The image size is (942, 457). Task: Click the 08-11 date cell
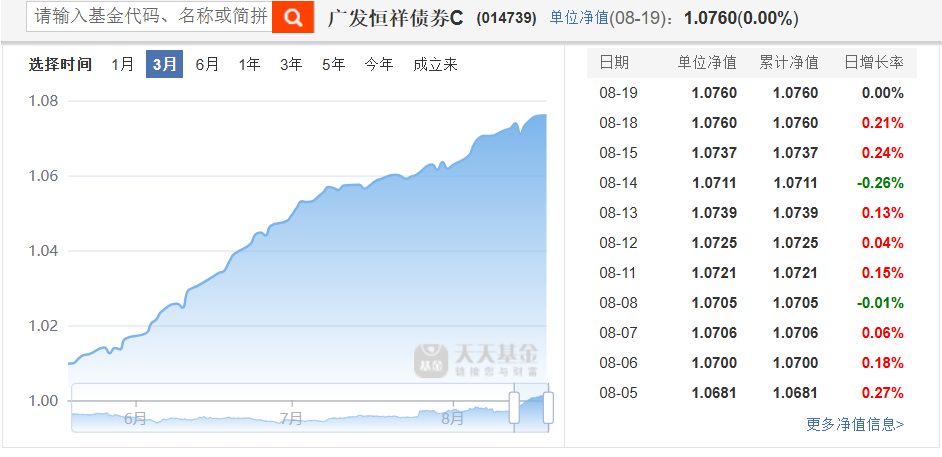[x=618, y=273]
